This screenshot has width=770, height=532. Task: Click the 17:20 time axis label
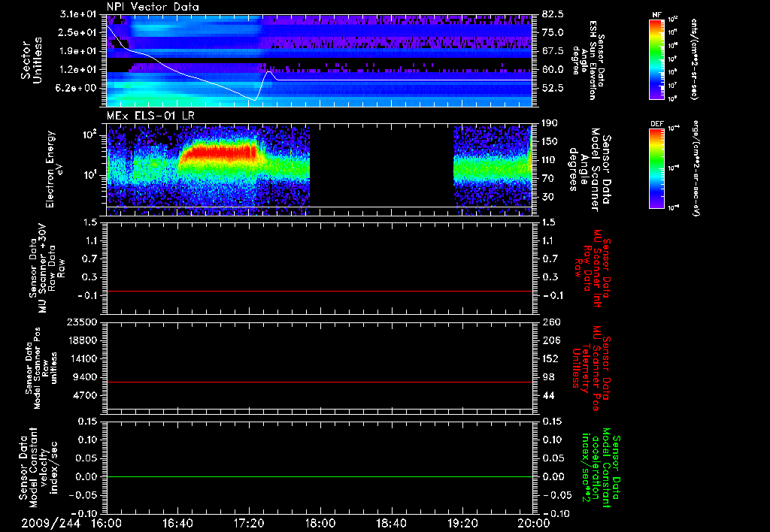point(249,523)
